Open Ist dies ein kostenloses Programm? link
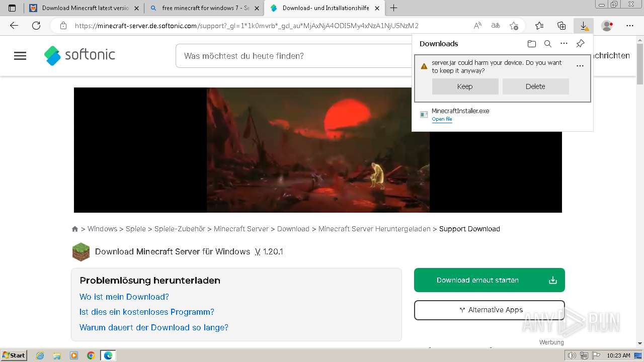Image resolution: width=644 pixels, height=362 pixels. point(147,312)
